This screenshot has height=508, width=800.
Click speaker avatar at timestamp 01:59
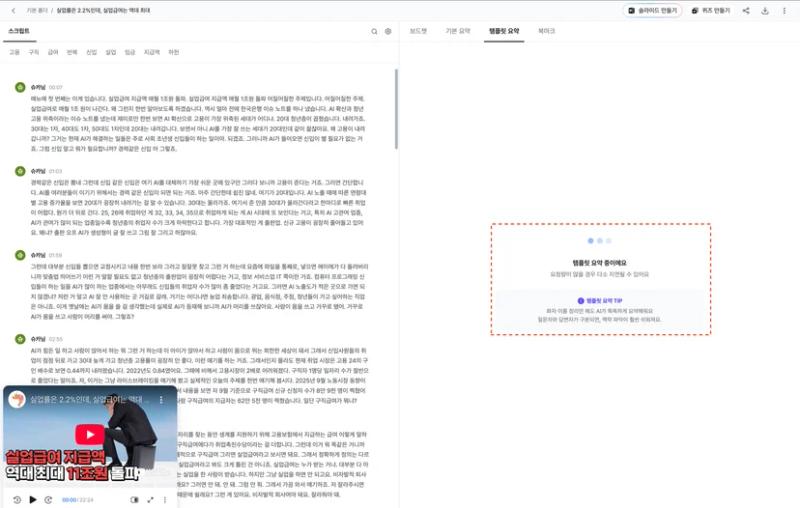pos(20,255)
